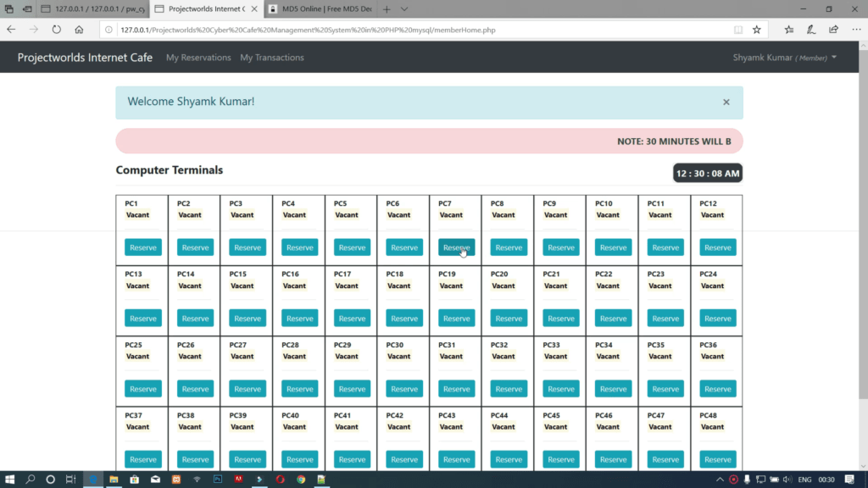Reserve terminal PC1
This screenshot has width=868, height=488.
142,247
